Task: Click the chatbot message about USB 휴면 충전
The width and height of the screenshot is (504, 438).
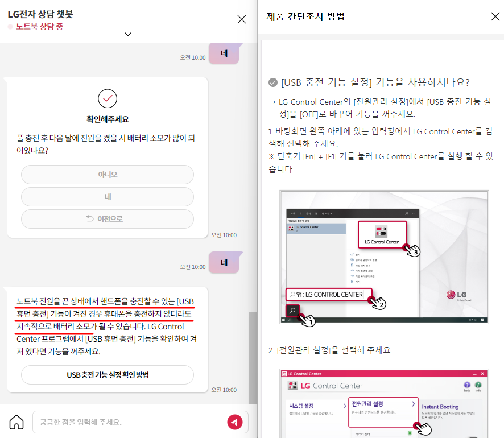Action: (x=107, y=326)
